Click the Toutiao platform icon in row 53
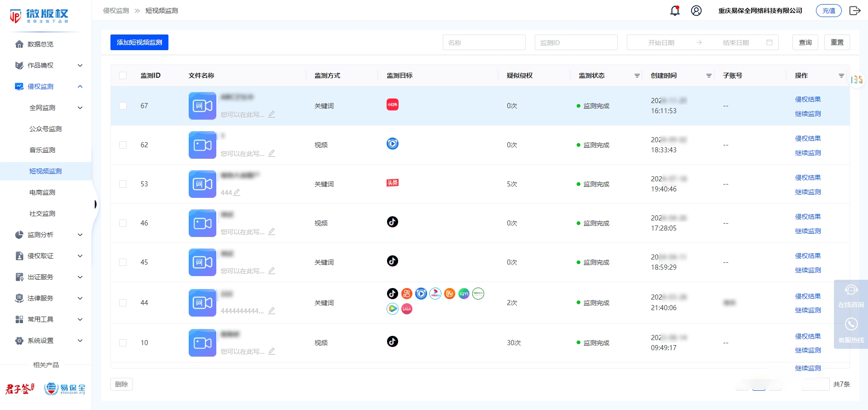Viewport: 868px width, 410px height. click(392, 183)
